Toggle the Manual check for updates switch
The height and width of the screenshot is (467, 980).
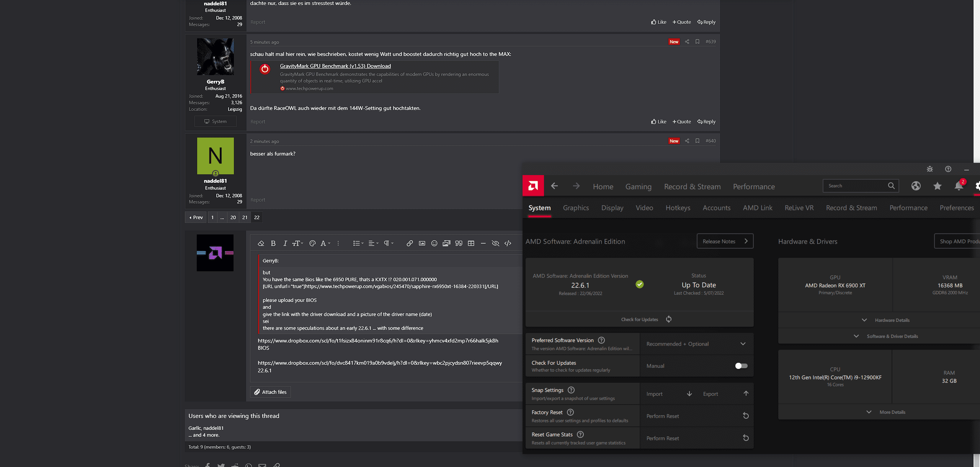click(741, 366)
